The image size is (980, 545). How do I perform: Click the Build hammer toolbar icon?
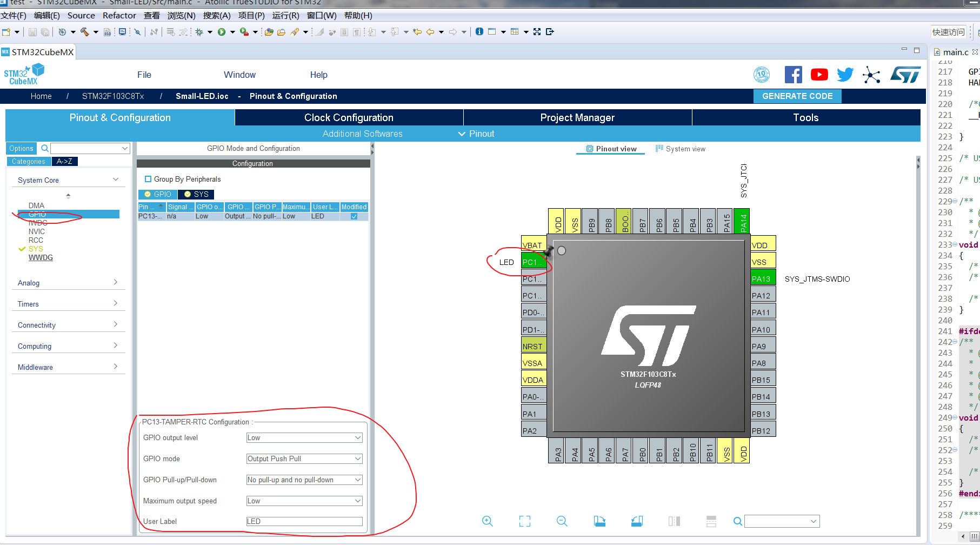[x=85, y=32]
